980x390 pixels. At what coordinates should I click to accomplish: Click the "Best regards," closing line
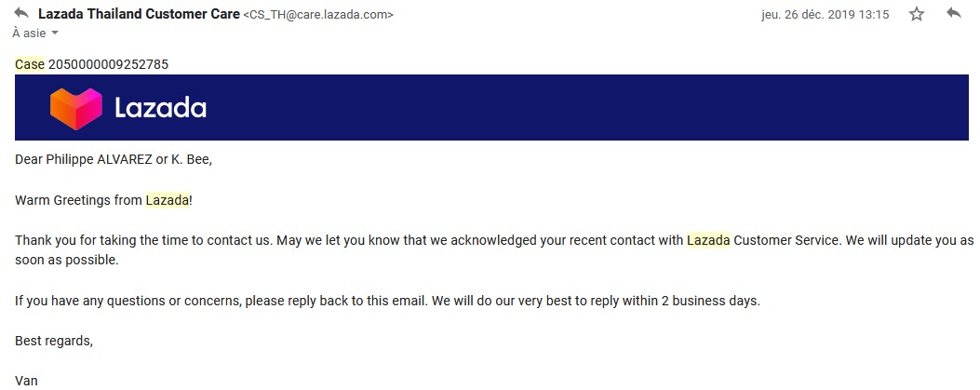coord(54,341)
